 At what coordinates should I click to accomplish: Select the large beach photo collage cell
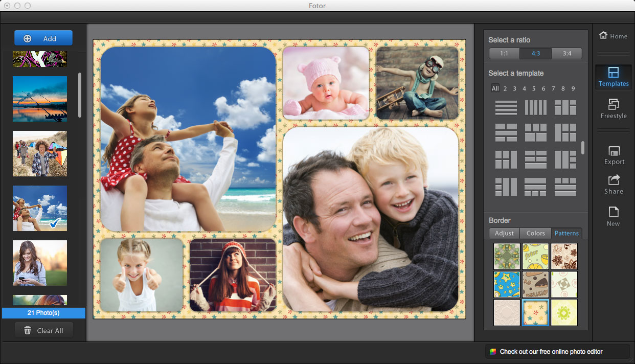pyautogui.click(x=188, y=139)
